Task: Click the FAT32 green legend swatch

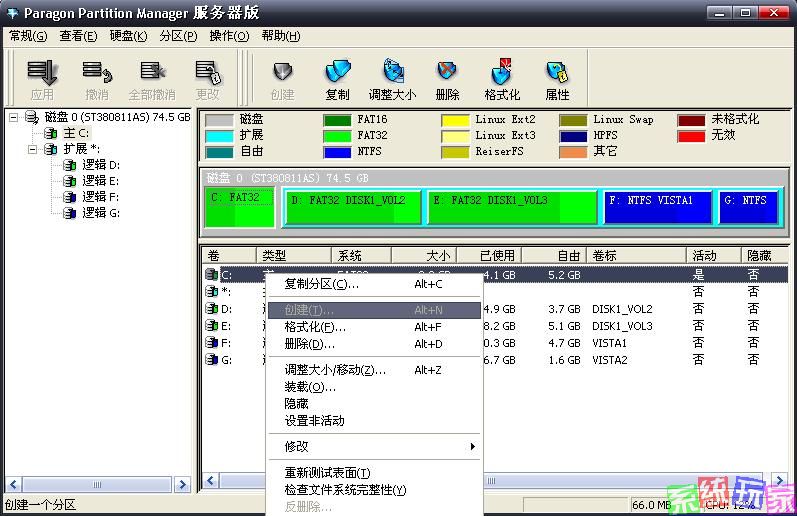Action: point(337,136)
